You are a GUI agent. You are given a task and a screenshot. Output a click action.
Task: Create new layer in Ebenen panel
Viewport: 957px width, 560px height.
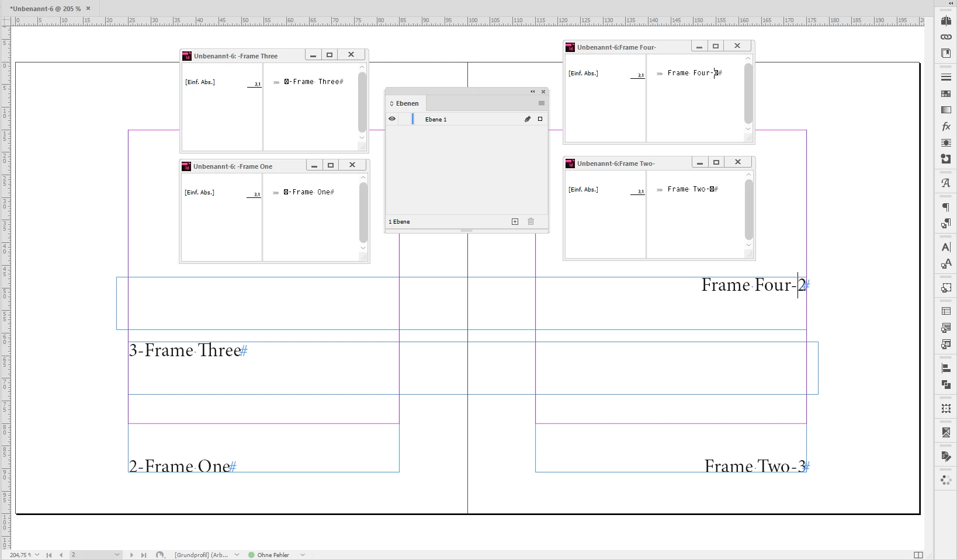tap(515, 222)
